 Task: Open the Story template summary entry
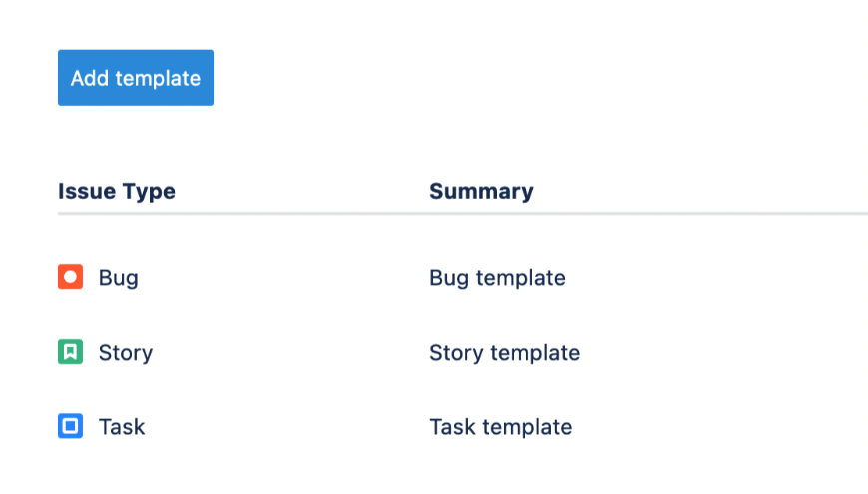[x=504, y=353]
